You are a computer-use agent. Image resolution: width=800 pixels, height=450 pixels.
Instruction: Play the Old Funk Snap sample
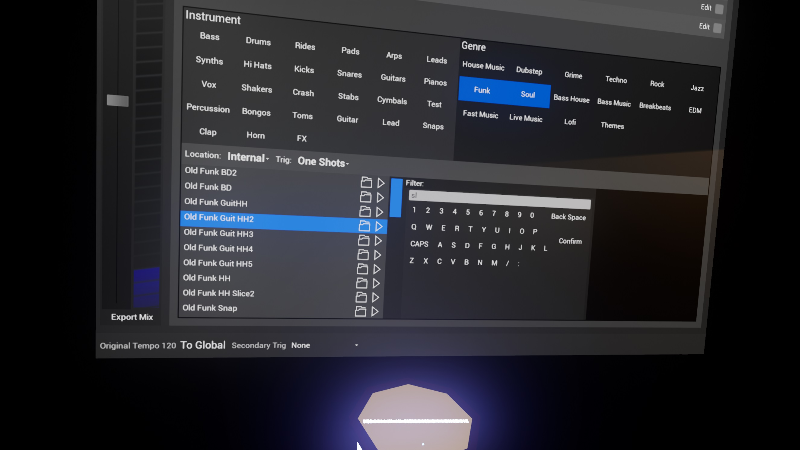[375, 312]
